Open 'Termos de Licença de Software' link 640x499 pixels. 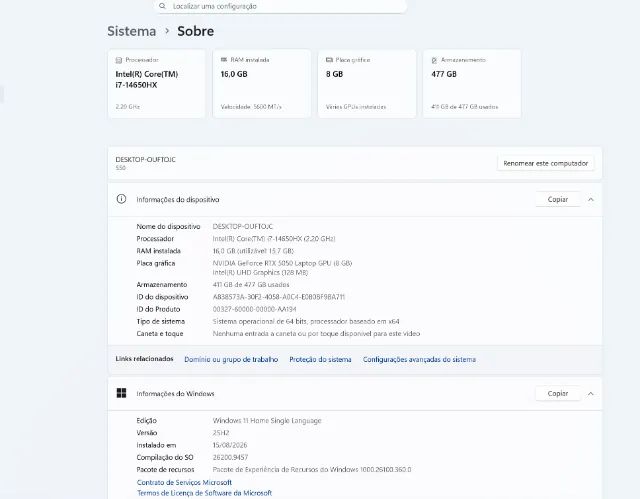pyautogui.click(x=204, y=493)
